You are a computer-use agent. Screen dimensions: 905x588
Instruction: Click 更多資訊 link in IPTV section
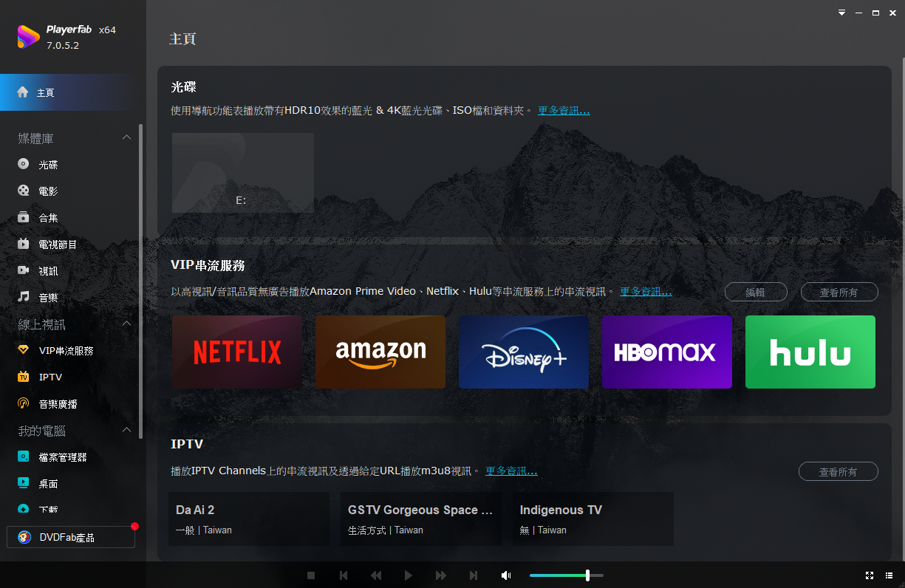[511, 471]
